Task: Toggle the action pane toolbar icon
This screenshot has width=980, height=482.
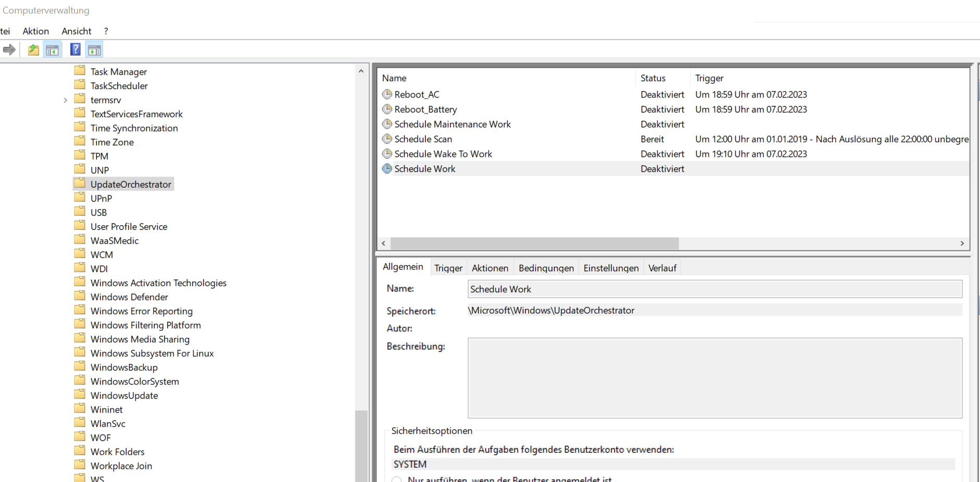Action: coord(94,50)
